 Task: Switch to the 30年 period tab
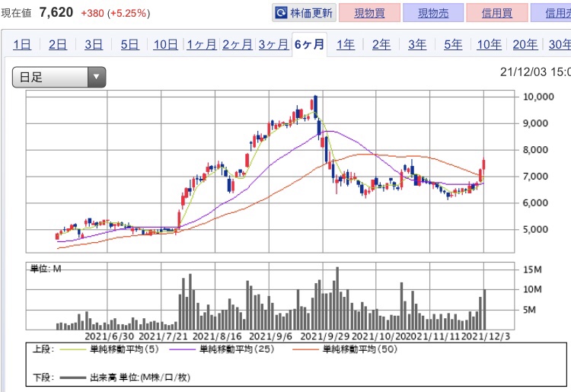(x=560, y=45)
